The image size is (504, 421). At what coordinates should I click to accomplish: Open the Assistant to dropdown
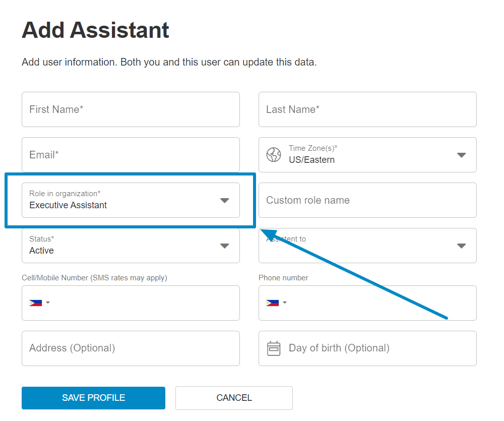tap(367, 246)
